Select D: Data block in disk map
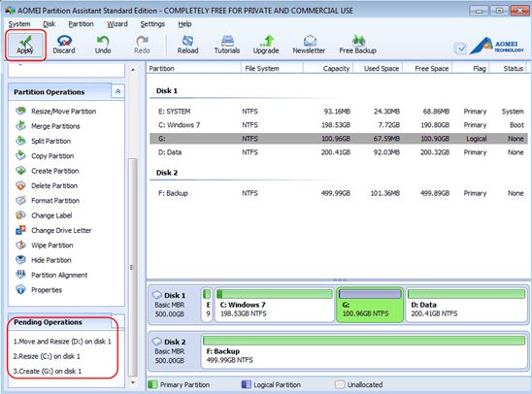 (x=466, y=305)
